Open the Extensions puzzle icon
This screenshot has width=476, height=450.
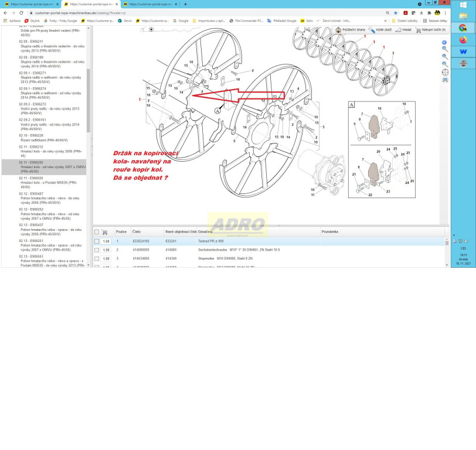429,13
